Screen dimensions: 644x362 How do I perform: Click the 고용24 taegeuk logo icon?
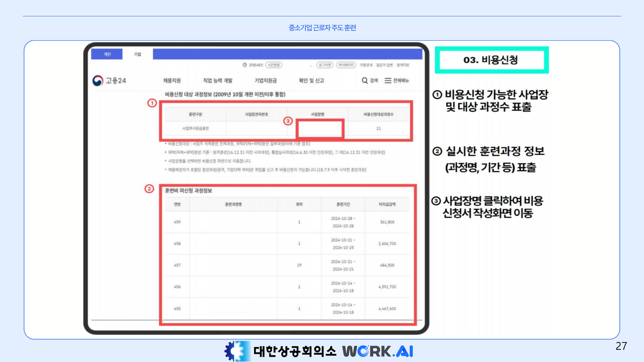(98, 81)
